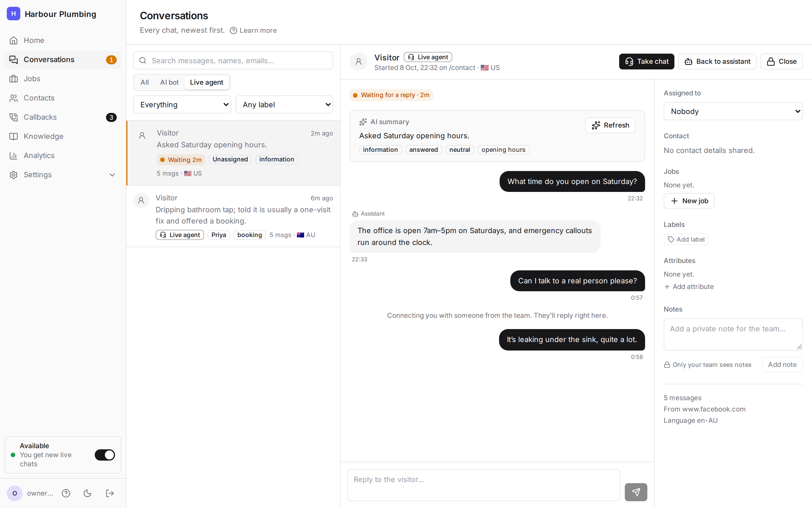812x508 pixels.
Task: Focus the search messages field
Action: [x=233, y=60]
